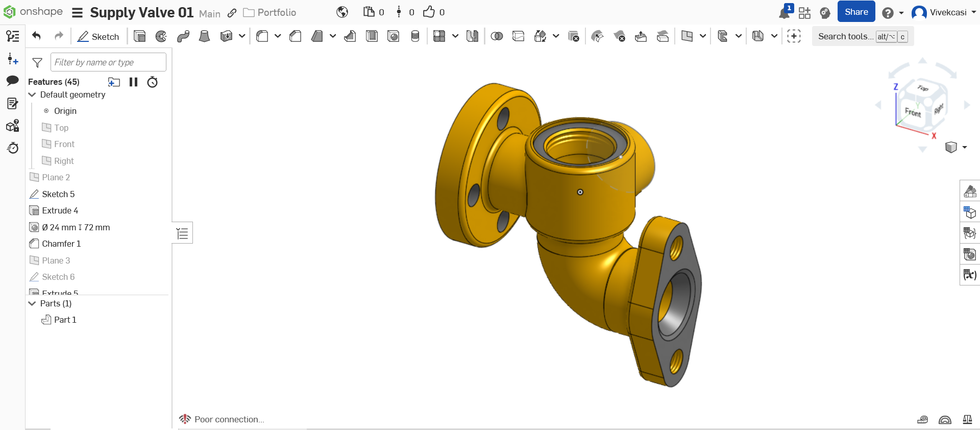The image size is (980, 430).
Task: Open the App Store grid icon
Action: point(804,13)
